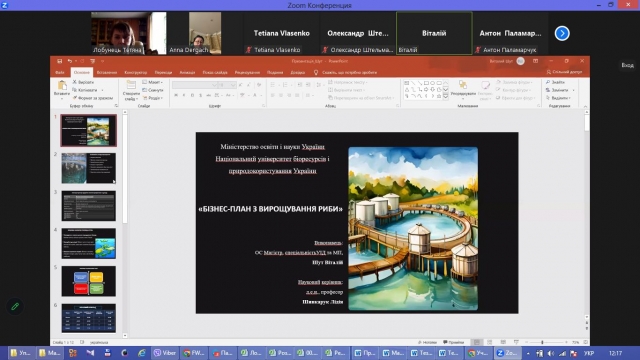Expand the font name dropdown
The image size is (640, 360).
[214, 85]
